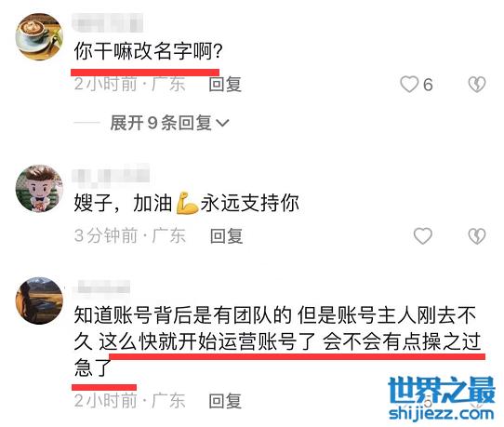Open the landscape photo avatar profile

point(39,300)
